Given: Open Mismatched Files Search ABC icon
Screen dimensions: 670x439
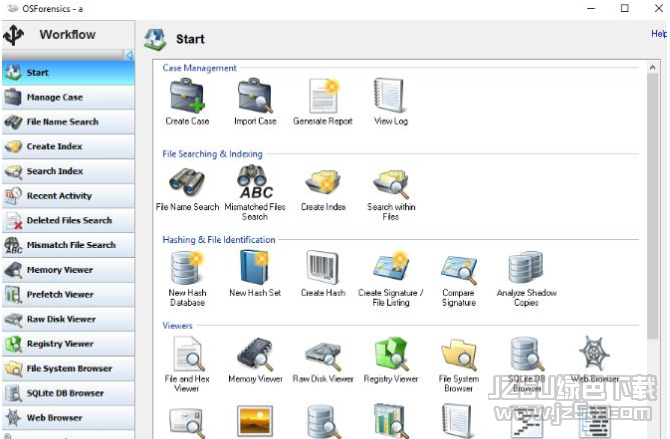Looking at the screenshot, I should 255,182.
